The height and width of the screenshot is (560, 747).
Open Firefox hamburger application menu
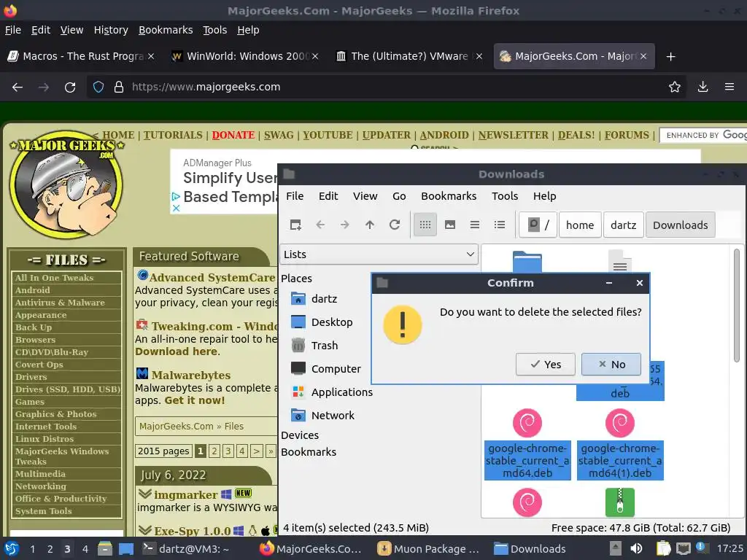click(x=729, y=87)
